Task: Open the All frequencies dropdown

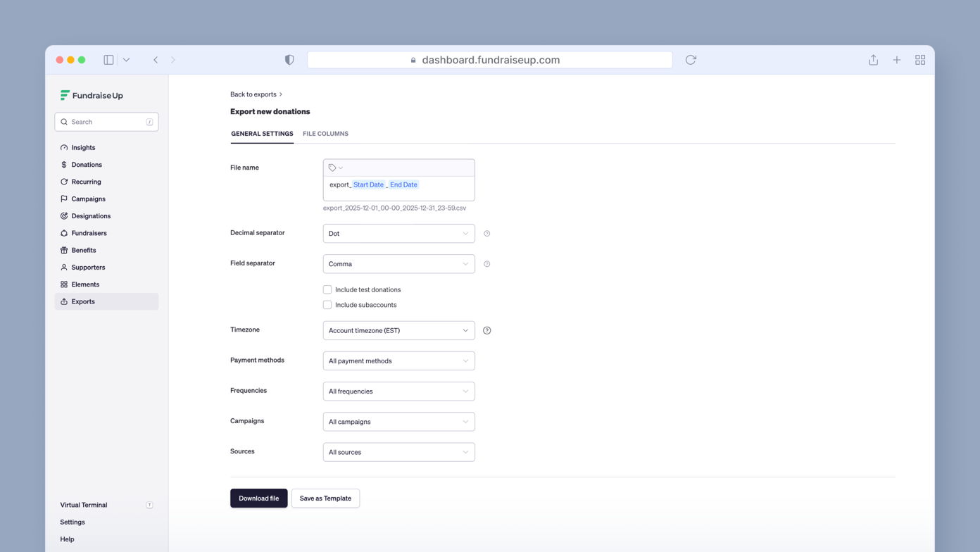Action: click(x=398, y=391)
